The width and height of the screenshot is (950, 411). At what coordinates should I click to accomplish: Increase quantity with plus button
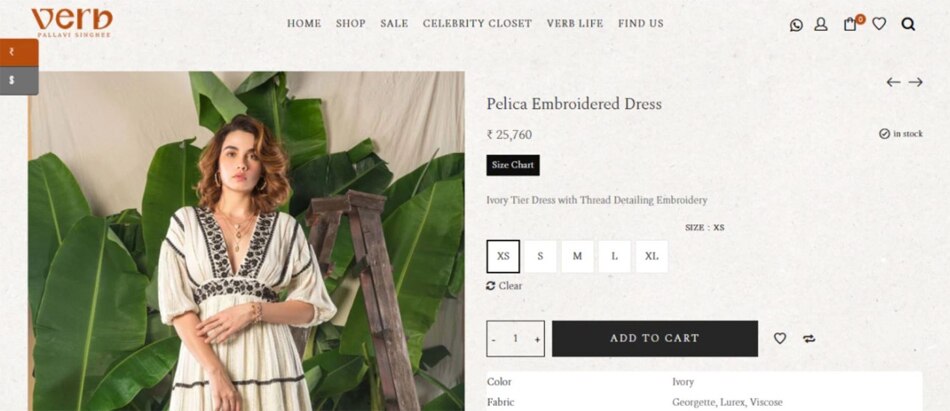pyautogui.click(x=537, y=339)
